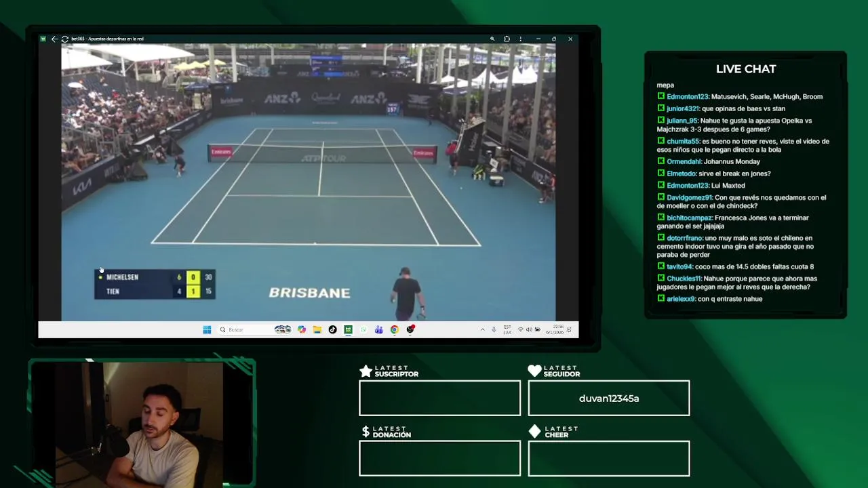The image size is (868, 488).
Task: Click the 'Johannus Monday' chat message text
Action: tap(732, 161)
